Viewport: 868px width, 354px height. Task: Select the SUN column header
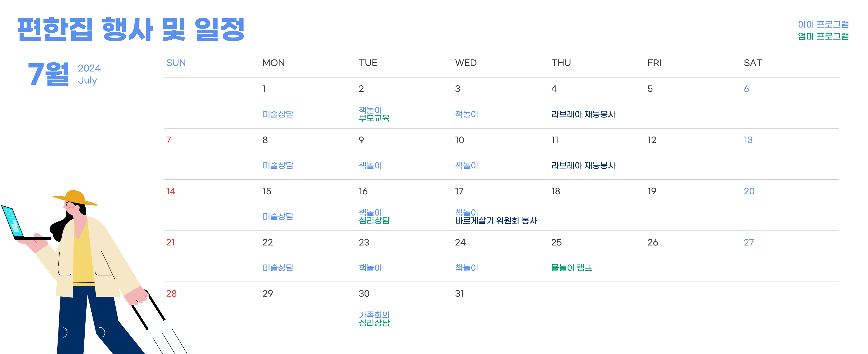tap(176, 63)
